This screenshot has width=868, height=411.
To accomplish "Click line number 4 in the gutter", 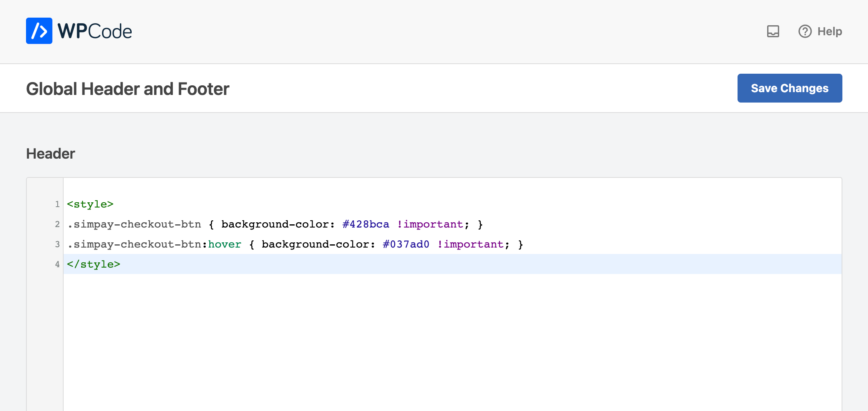I will pos(57,264).
